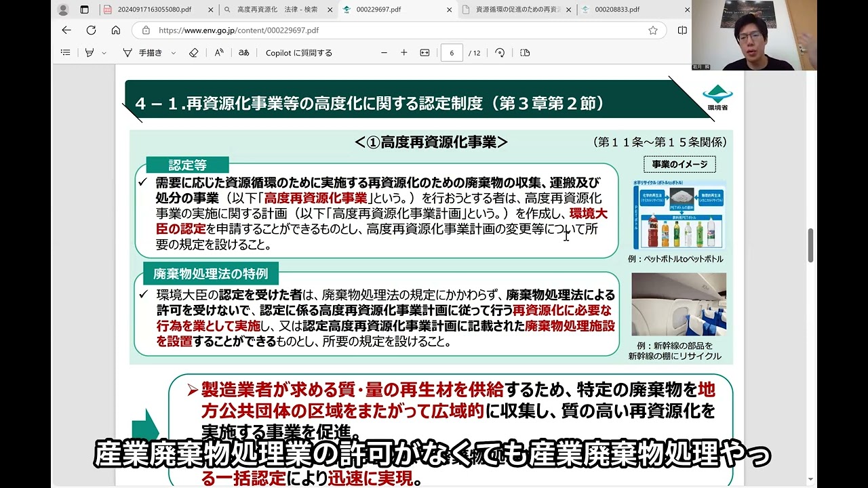This screenshot has width=868, height=488.
Task: Close the 000229697.pdf tab
Action: pos(449,9)
